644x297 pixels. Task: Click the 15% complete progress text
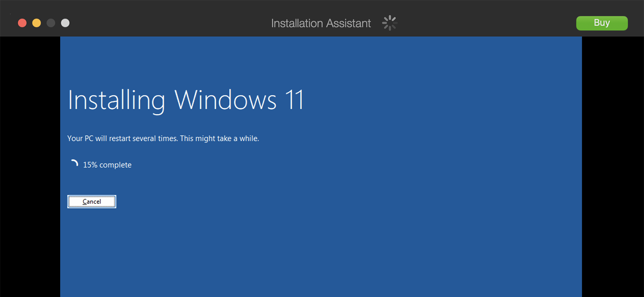pyautogui.click(x=107, y=165)
